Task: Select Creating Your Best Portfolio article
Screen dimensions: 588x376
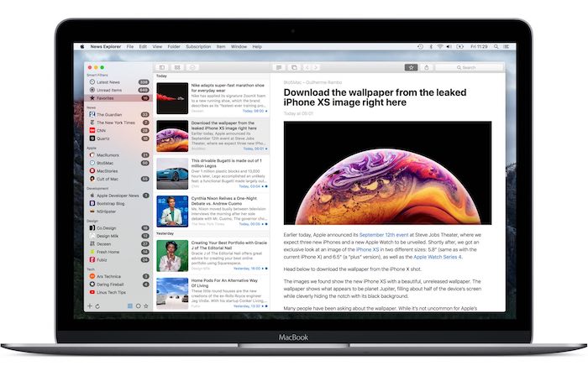Action: coord(213,255)
